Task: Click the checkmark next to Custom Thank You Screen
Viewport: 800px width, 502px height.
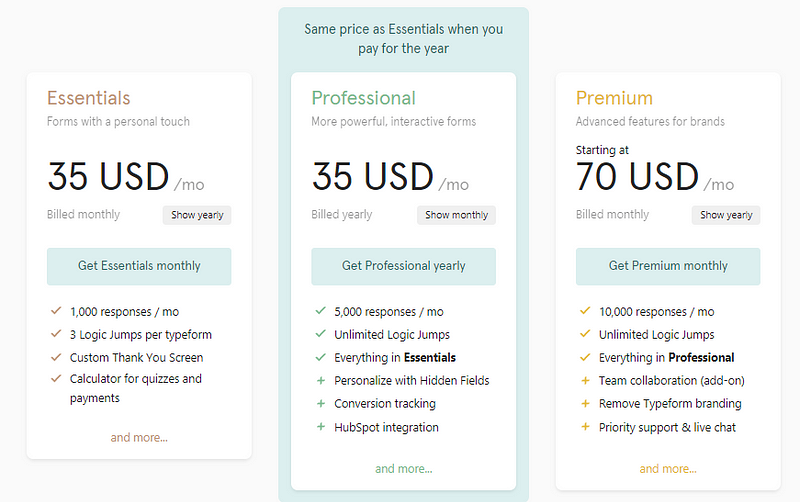Action: pos(56,357)
